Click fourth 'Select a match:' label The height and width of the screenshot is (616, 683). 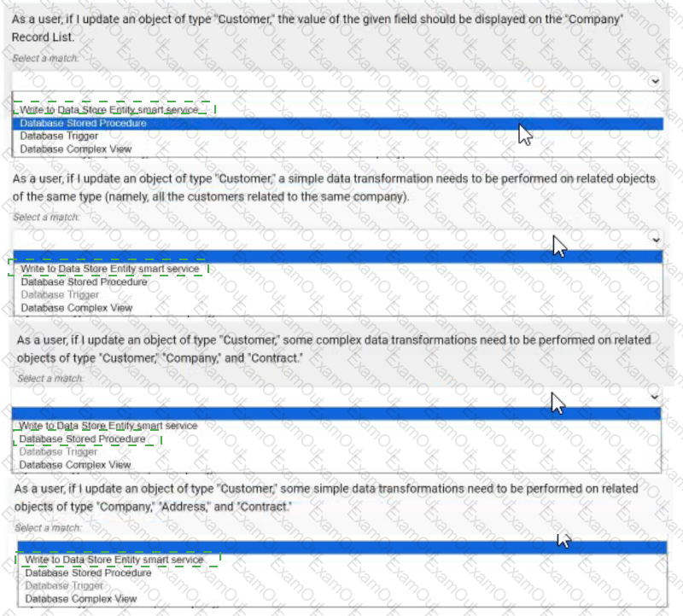[48, 528]
